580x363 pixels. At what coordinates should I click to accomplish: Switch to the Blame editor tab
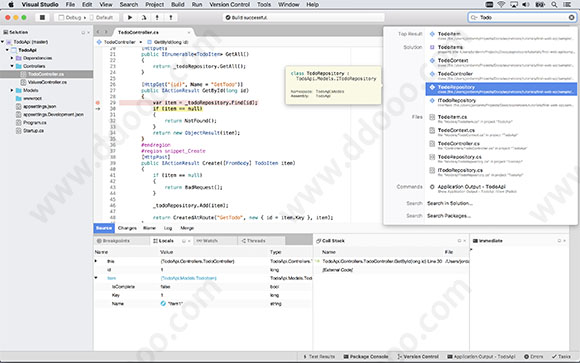149,228
